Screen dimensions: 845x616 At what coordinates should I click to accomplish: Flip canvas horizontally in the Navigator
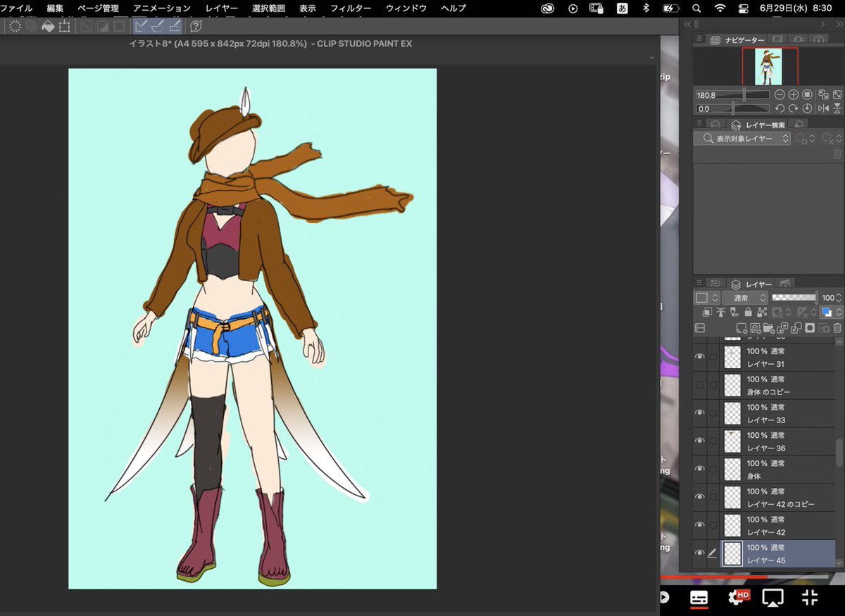tap(823, 108)
